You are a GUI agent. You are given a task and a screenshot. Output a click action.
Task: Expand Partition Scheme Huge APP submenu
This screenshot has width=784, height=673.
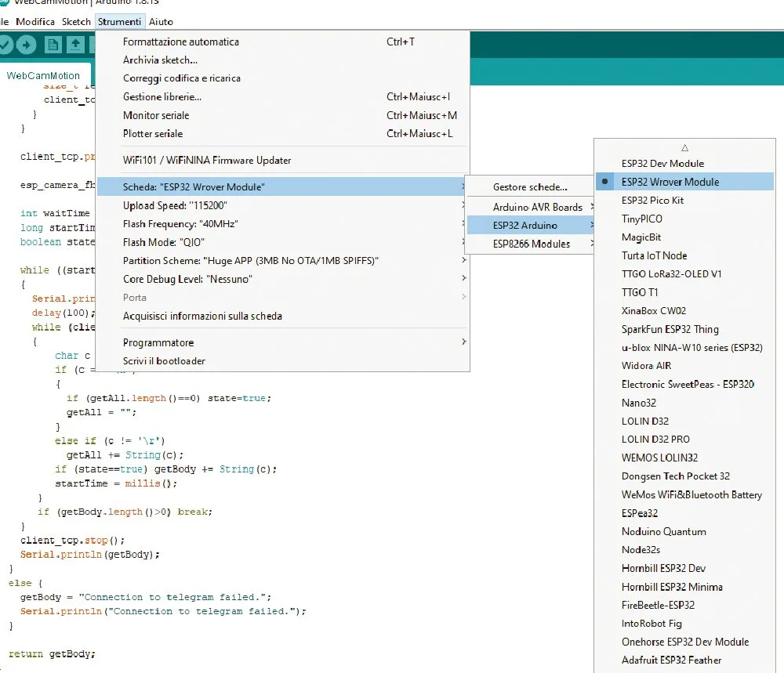click(x=283, y=261)
